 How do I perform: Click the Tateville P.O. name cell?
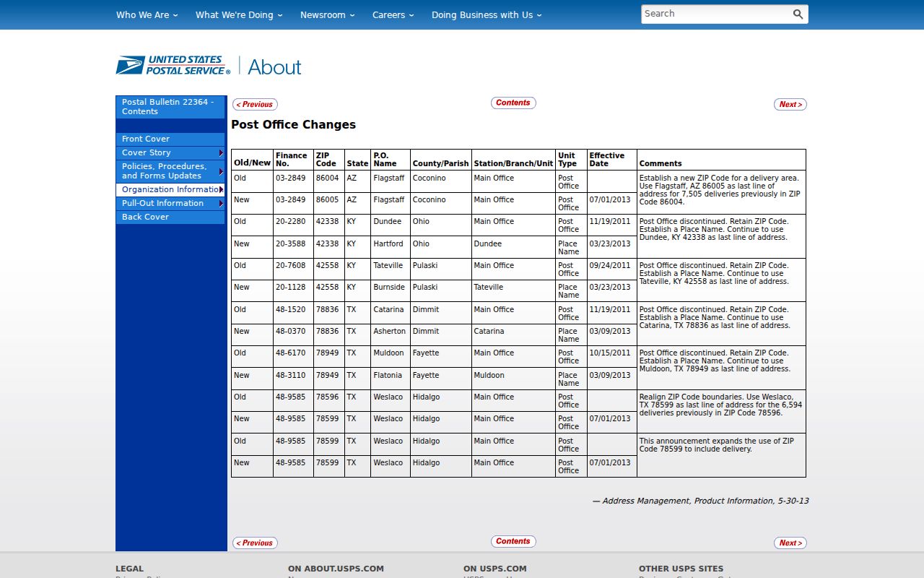pos(391,269)
